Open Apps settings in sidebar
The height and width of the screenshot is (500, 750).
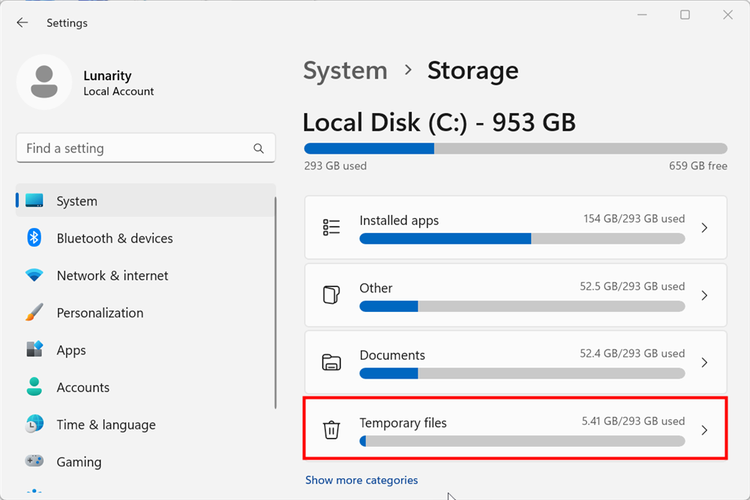click(x=71, y=350)
